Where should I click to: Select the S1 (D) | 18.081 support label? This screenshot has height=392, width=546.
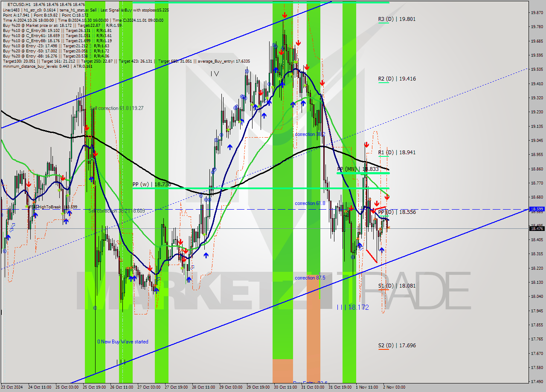tap(397, 286)
